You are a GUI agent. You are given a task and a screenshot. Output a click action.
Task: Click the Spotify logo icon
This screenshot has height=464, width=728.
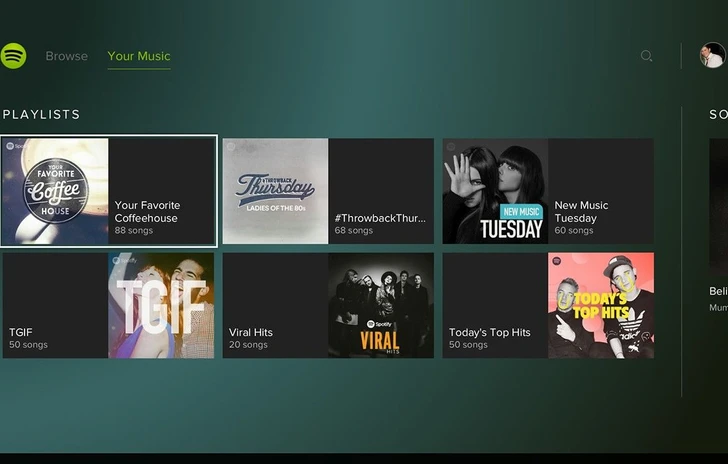coord(13,56)
